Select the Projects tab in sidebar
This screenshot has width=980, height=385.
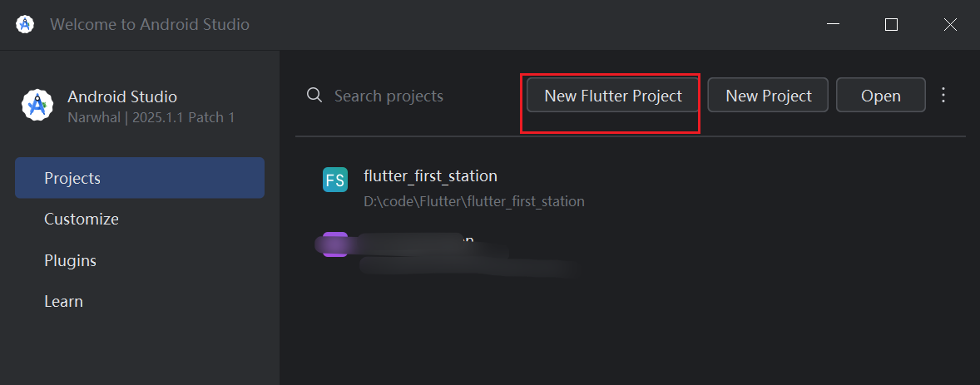pos(140,178)
